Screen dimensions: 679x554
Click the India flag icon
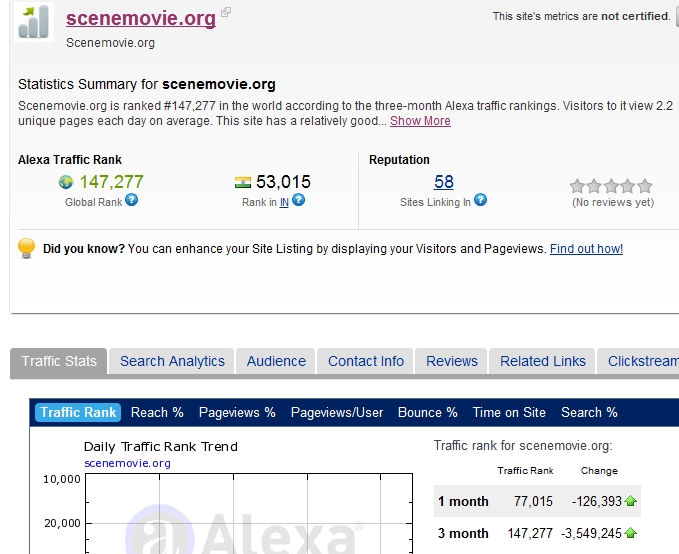(243, 182)
